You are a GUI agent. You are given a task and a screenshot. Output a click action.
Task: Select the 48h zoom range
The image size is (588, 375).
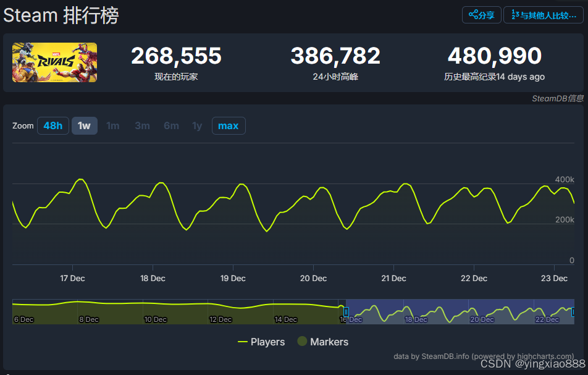53,125
